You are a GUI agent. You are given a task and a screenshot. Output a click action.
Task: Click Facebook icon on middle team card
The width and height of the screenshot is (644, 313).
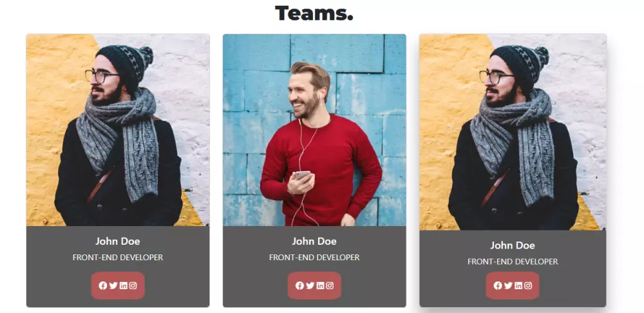pos(299,285)
